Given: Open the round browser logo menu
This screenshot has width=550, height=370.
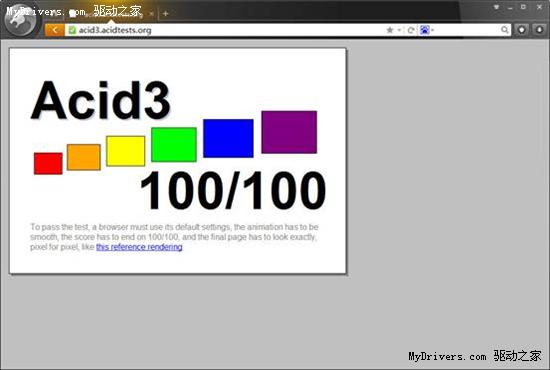Looking at the screenshot, I should point(20,20).
